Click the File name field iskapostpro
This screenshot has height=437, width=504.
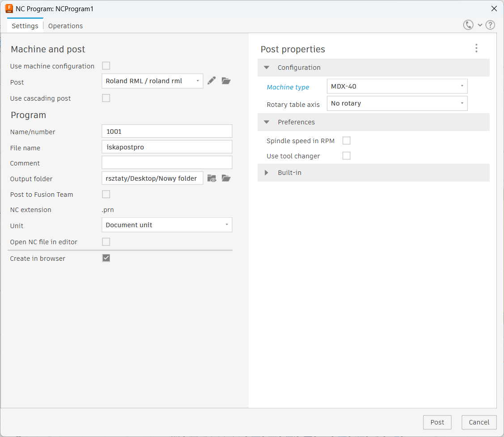167,147
